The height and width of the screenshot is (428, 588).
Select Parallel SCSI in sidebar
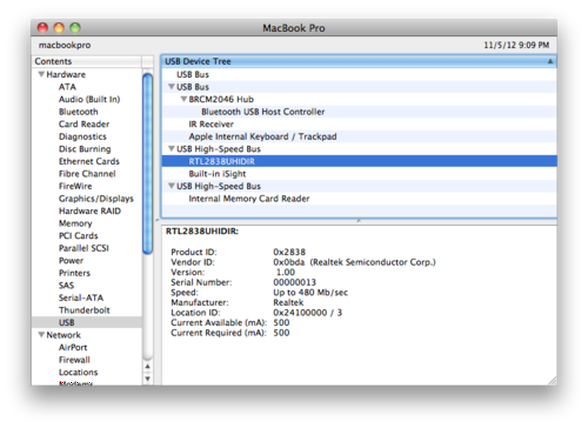(84, 248)
